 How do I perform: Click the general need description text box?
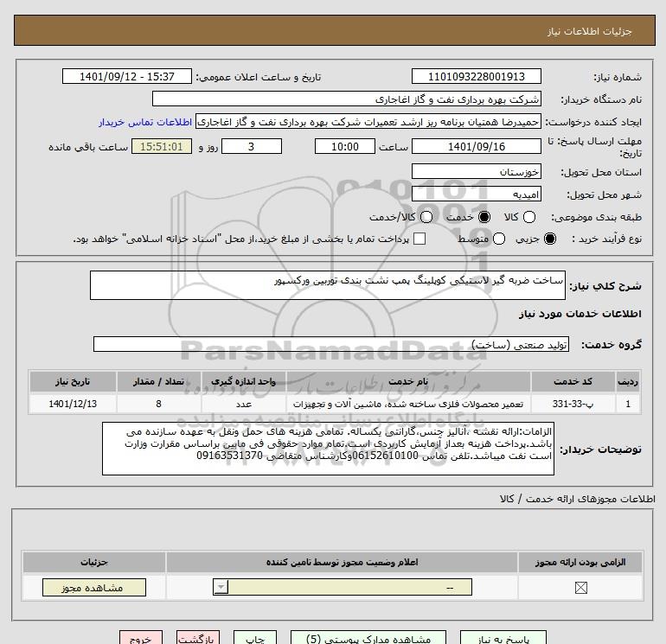(328, 285)
